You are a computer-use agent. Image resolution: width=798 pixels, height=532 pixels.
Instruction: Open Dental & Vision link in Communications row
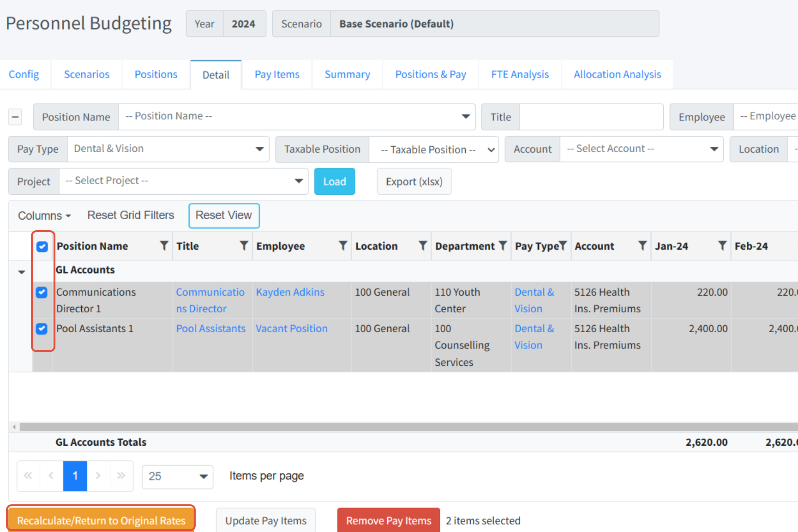pyautogui.click(x=534, y=300)
